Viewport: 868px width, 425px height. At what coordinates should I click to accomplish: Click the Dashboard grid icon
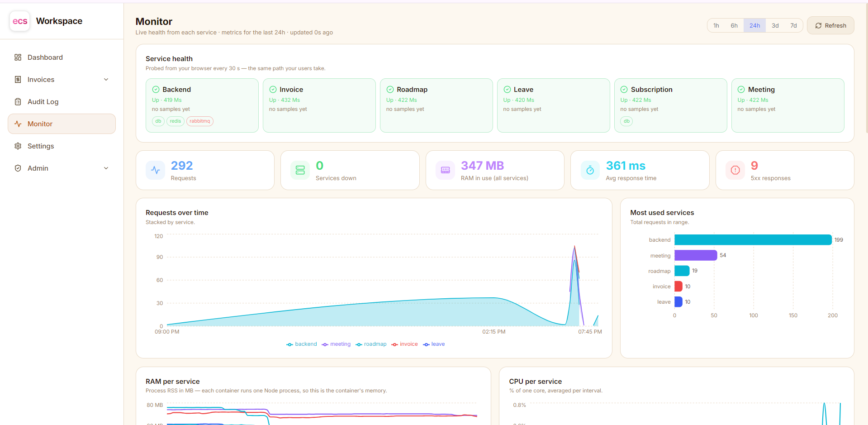[18, 57]
